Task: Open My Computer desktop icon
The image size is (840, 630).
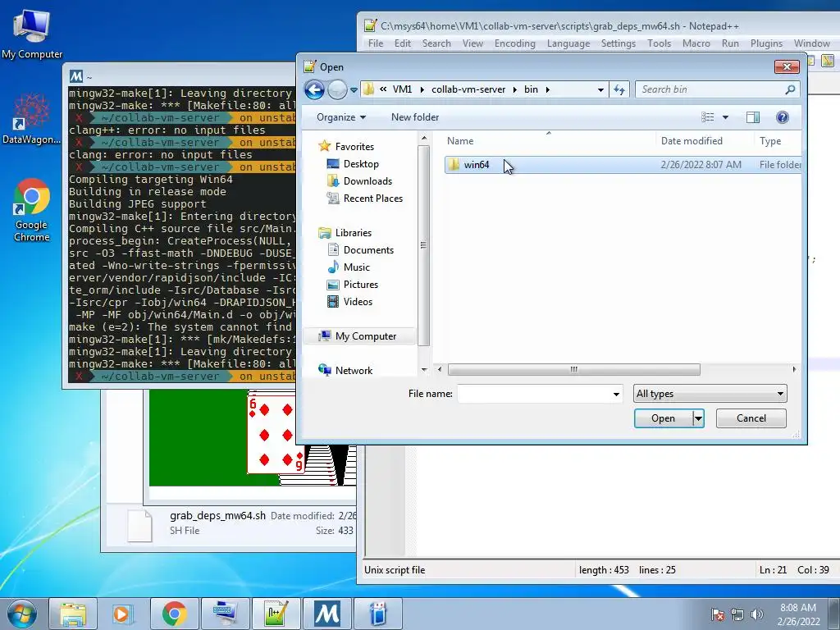Action: (32, 34)
